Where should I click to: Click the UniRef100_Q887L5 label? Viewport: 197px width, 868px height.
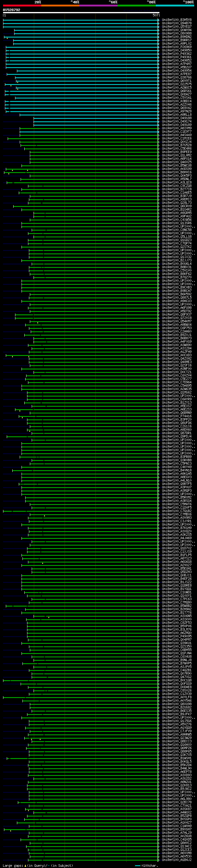(x=176, y=297)
